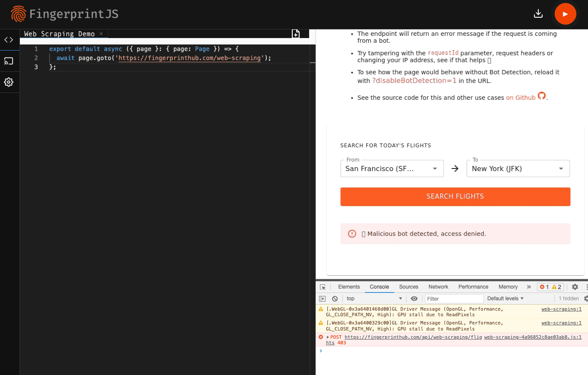
Task: Toggle the live expression eye icon
Action: click(x=414, y=299)
